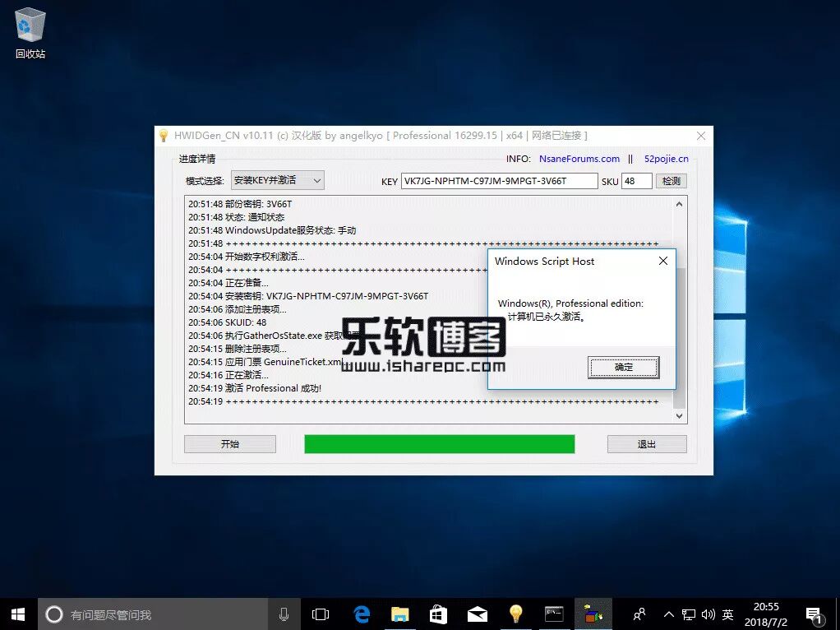This screenshot has width=840, height=630.
Task: Show hidden system tray icons
Action: click(x=668, y=614)
